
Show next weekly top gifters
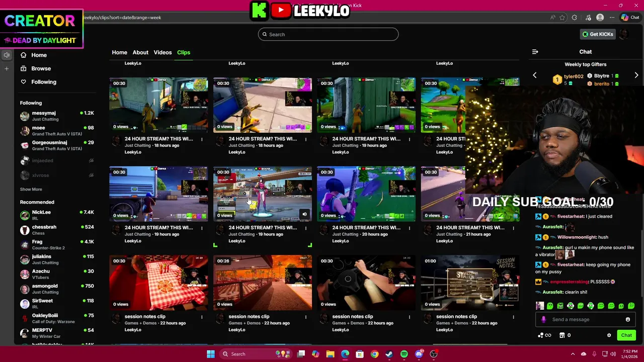pos(636,75)
